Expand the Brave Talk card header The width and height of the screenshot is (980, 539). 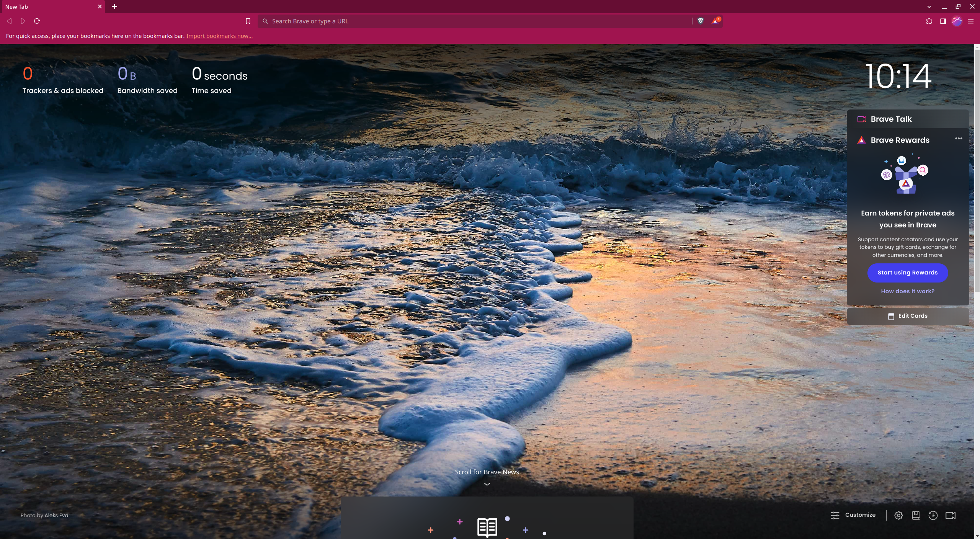click(891, 119)
